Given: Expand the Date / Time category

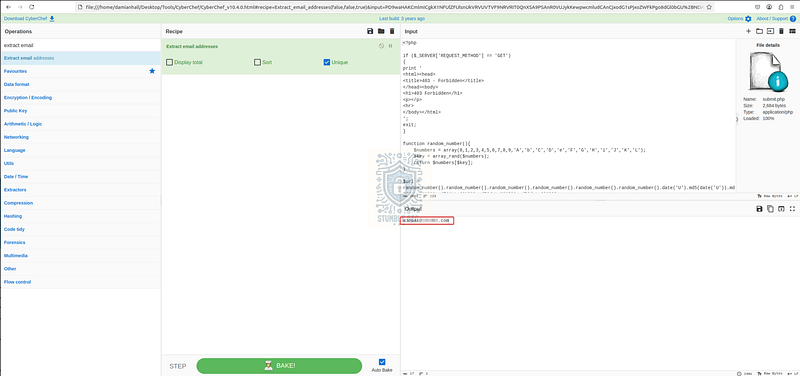Looking at the screenshot, I should (80, 177).
